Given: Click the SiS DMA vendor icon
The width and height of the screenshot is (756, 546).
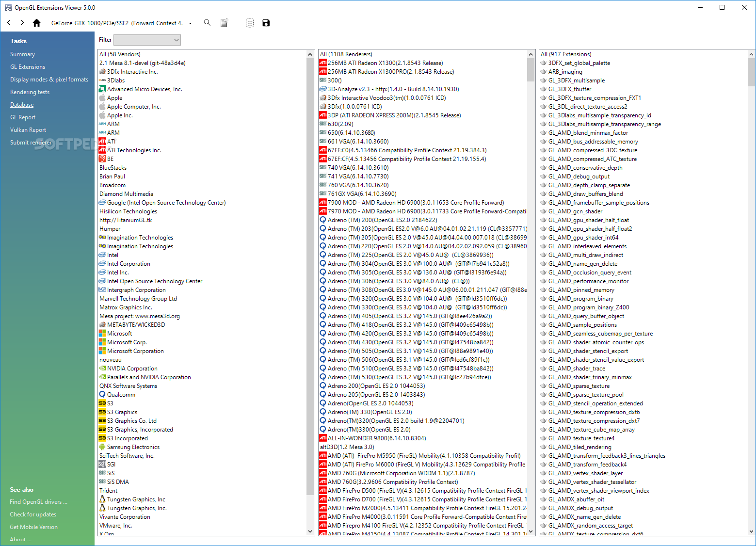Looking at the screenshot, I should coord(102,482).
